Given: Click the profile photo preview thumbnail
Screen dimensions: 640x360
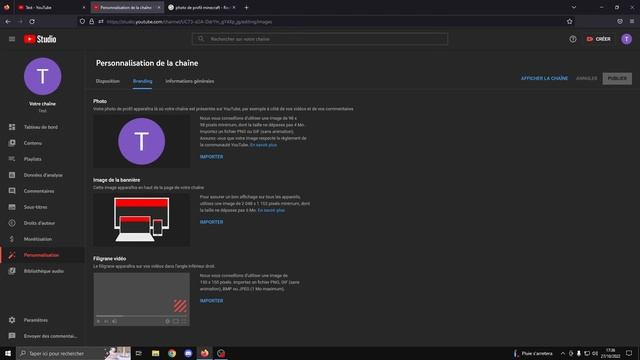Looking at the screenshot, I should pos(141,141).
